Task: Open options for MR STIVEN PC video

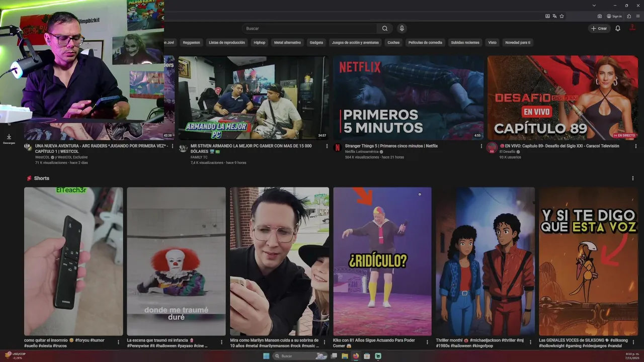Action: 327,146
